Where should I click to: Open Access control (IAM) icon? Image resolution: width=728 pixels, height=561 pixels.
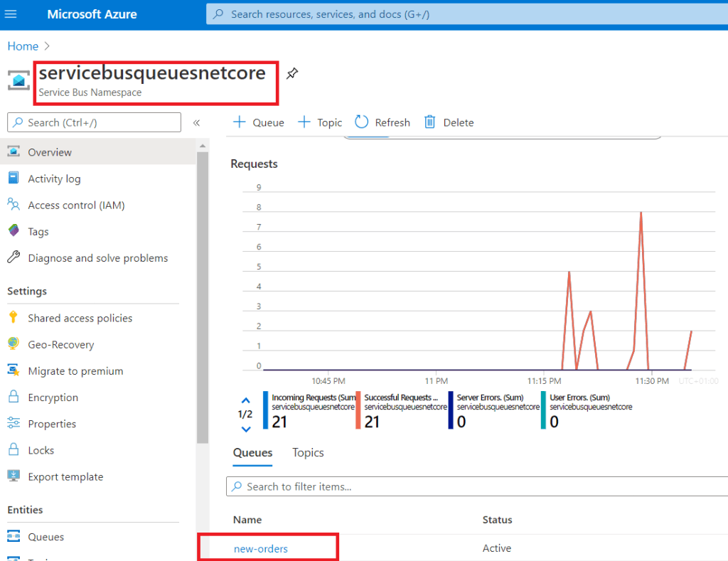pos(14,205)
